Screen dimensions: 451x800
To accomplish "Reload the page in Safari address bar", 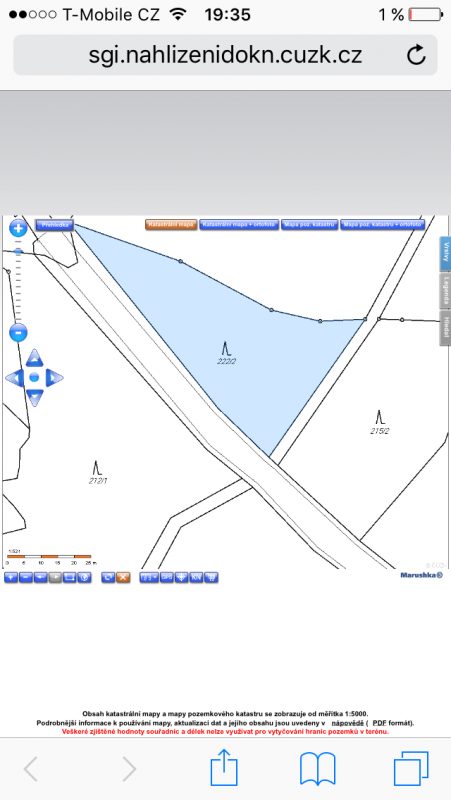I will point(416,55).
